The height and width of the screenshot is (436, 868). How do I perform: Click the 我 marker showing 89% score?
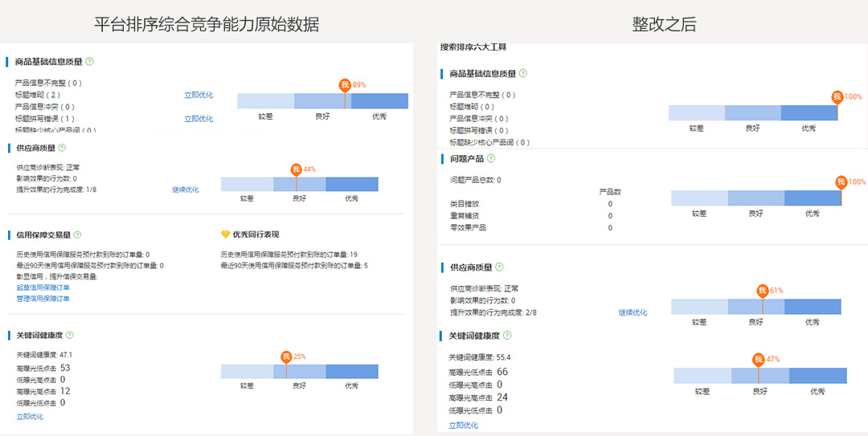coord(345,85)
